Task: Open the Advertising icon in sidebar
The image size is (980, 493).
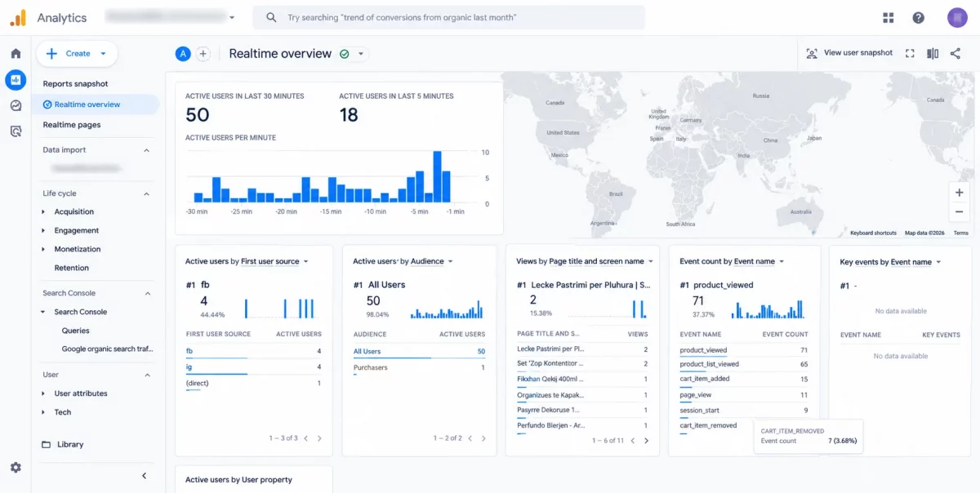Action: pos(16,131)
